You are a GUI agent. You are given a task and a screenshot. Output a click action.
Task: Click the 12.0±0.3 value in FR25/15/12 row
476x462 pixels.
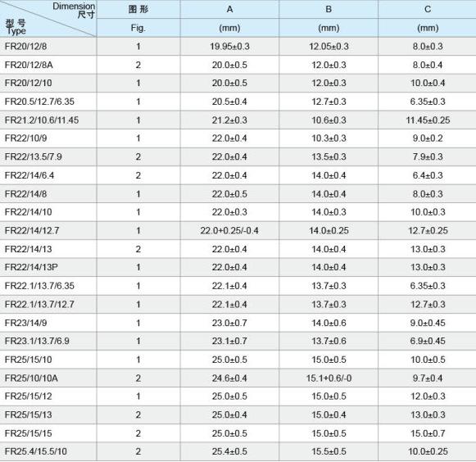(428, 396)
